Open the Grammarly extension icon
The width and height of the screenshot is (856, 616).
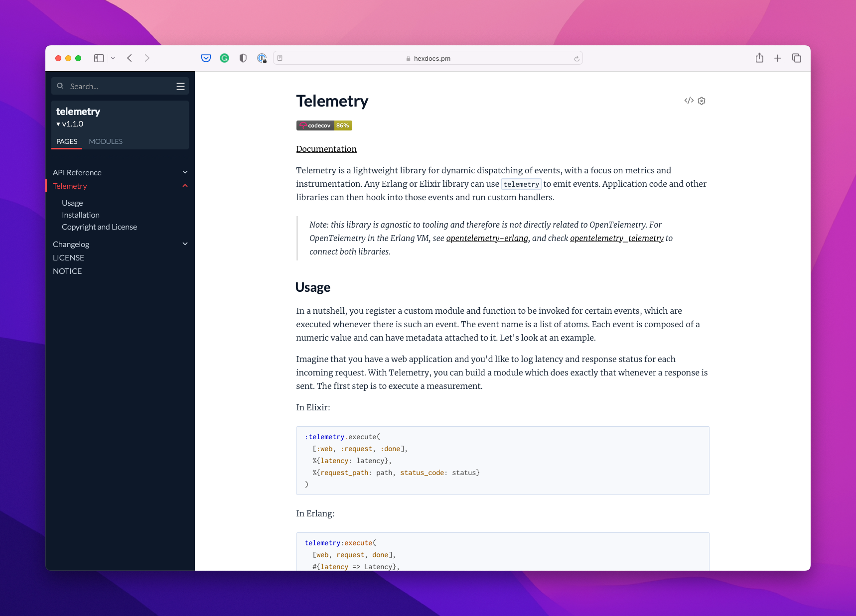[x=225, y=58]
